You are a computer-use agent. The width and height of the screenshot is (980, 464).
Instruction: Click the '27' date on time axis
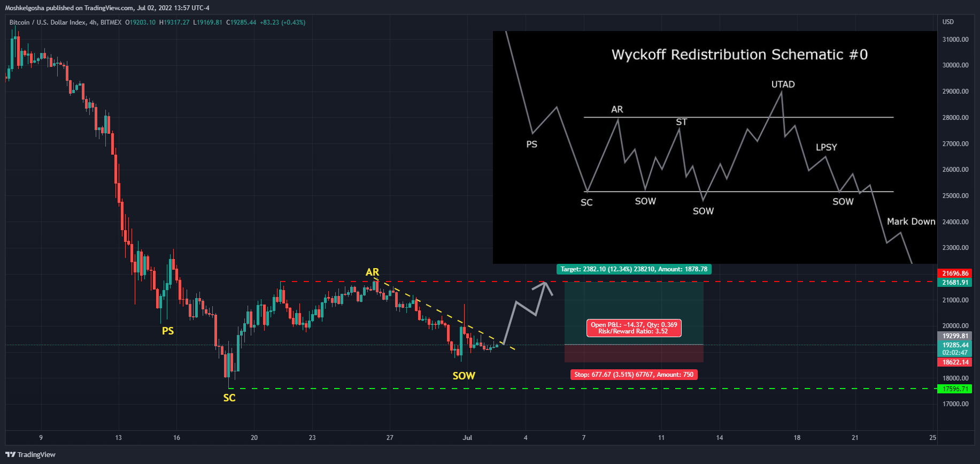390,438
